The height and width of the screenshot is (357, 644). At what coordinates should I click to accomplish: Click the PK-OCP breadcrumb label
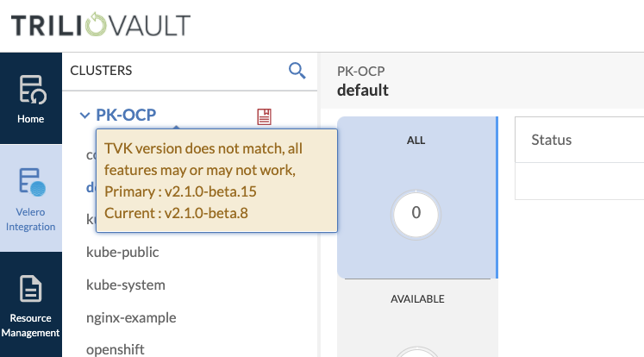360,72
